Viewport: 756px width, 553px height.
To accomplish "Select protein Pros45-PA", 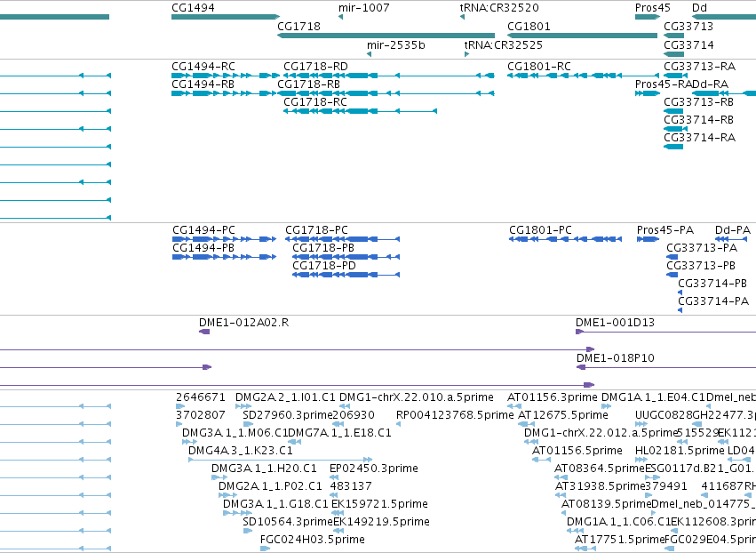I will pyautogui.click(x=648, y=239).
